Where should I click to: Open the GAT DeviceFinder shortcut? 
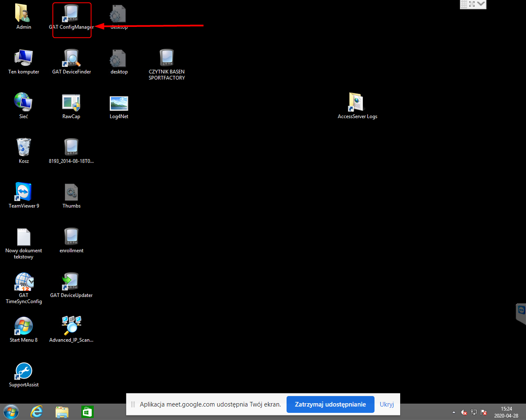72,59
